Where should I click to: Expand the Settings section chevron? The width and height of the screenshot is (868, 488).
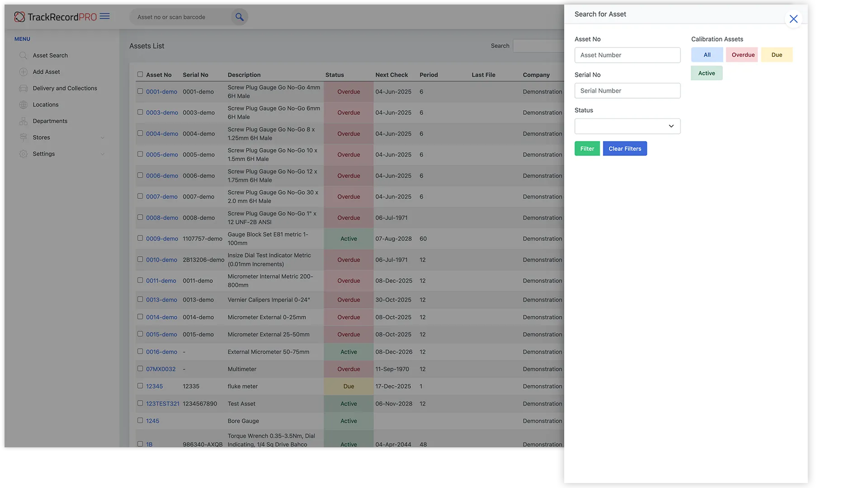pyautogui.click(x=103, y=154)
